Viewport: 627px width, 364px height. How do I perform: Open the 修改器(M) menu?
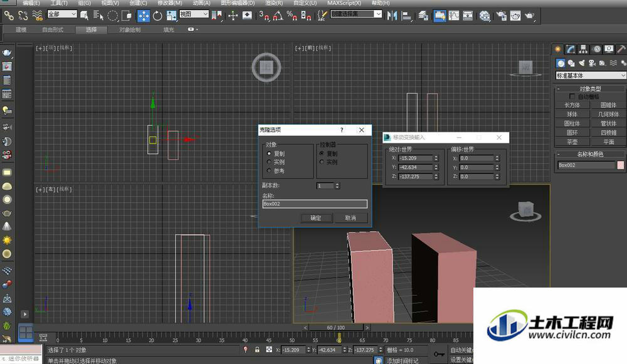(x=169, y=3)
